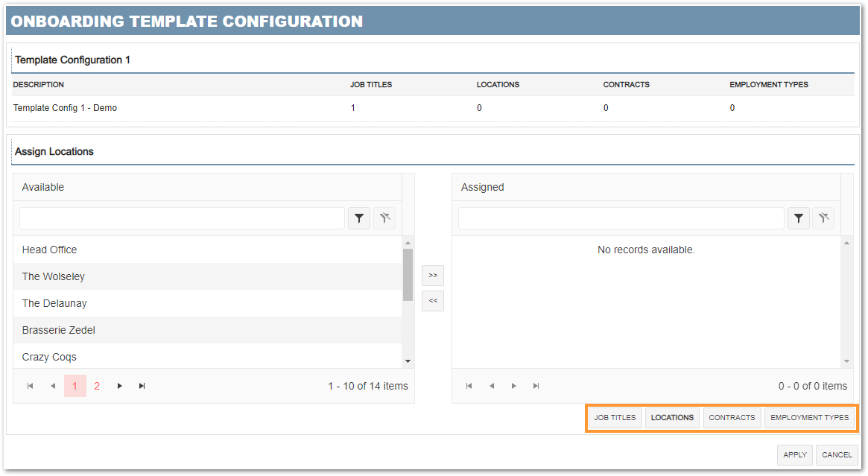Go to last page of Available list
868x476 pixels.
(142, 386)
